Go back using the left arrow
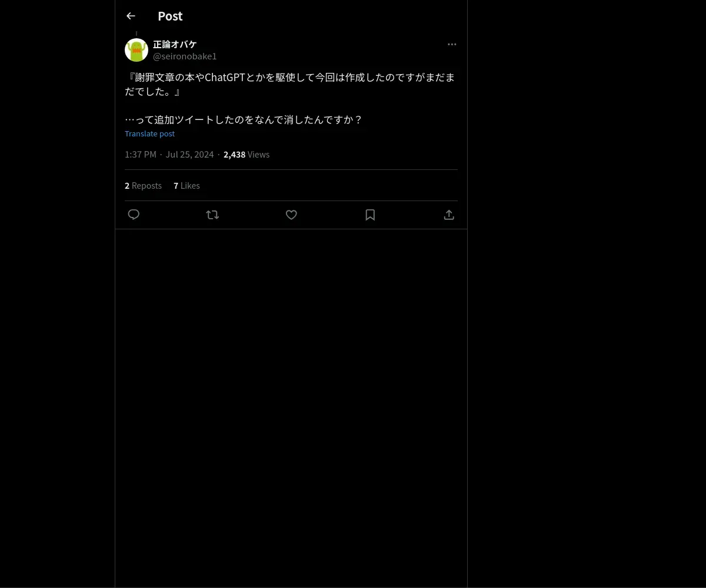The width and height of the screenshot is (706, 588). 131,16
